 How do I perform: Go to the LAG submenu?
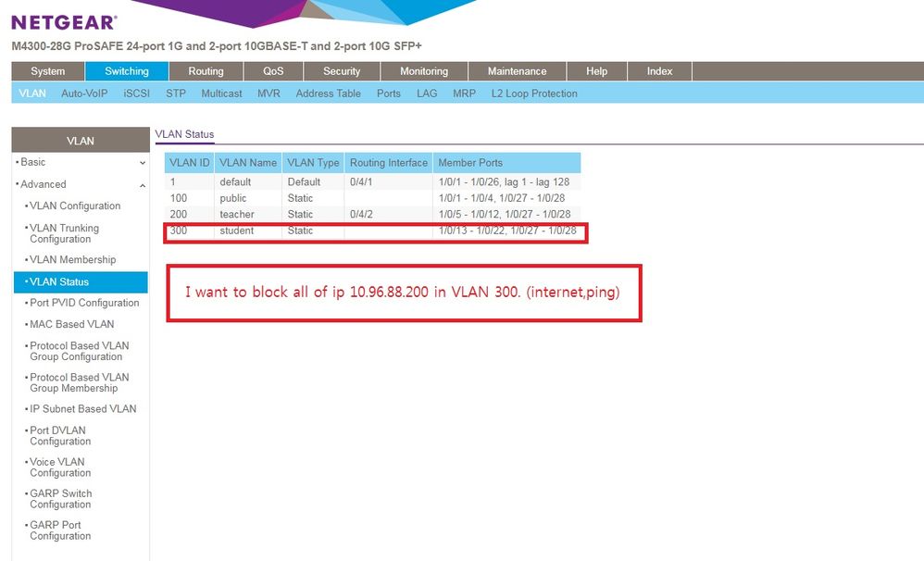pyautogui.click(x=427, y=93)
